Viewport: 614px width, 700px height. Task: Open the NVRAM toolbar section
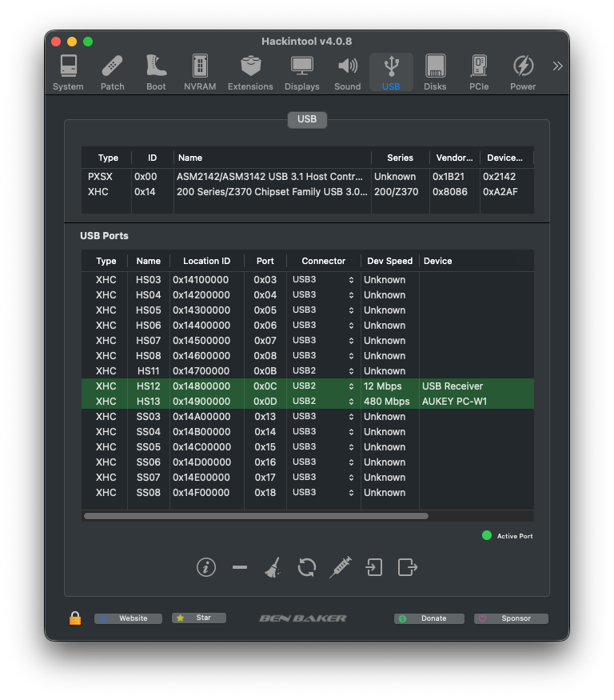[200, 73]
